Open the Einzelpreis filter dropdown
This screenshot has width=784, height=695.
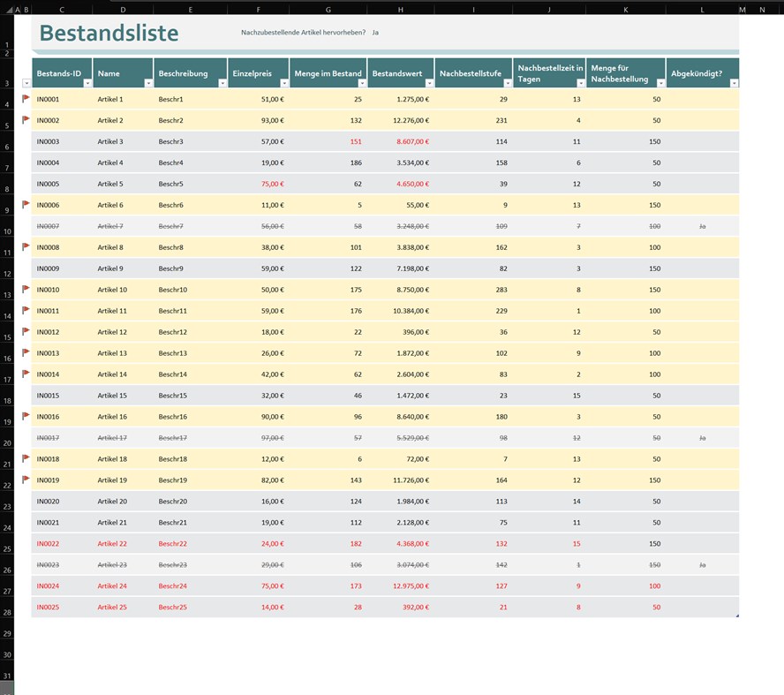[284, 83]
